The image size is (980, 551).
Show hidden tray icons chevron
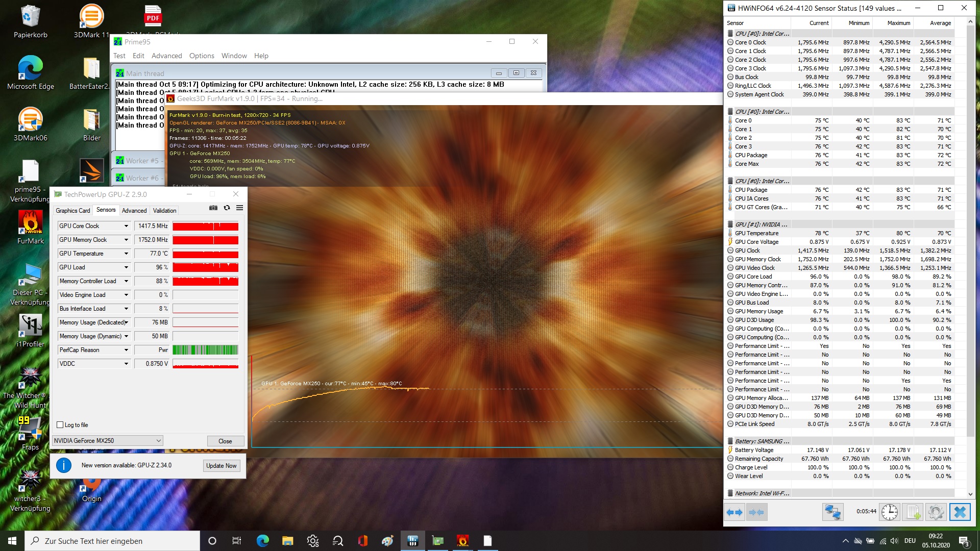tap(845, 541)
